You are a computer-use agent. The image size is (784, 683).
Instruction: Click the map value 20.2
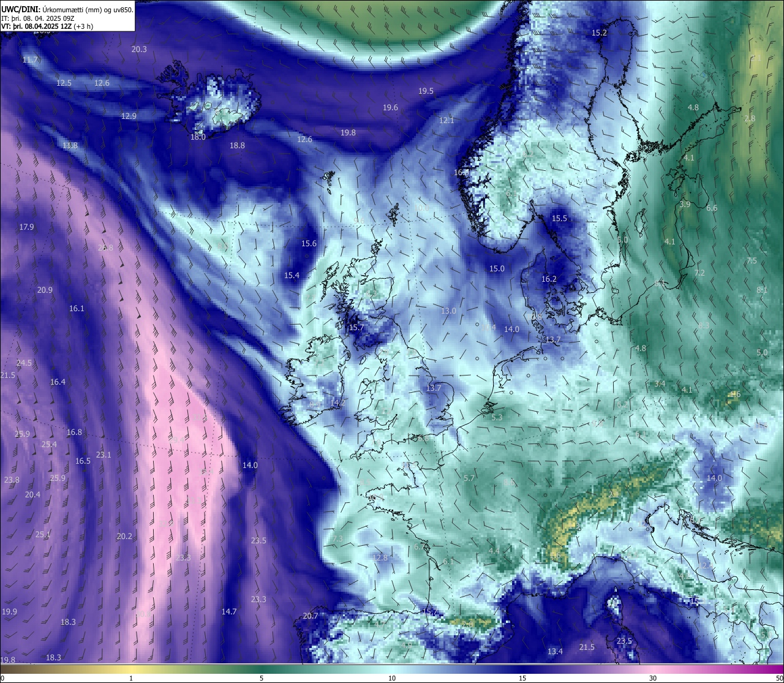[x=124, y=536]
